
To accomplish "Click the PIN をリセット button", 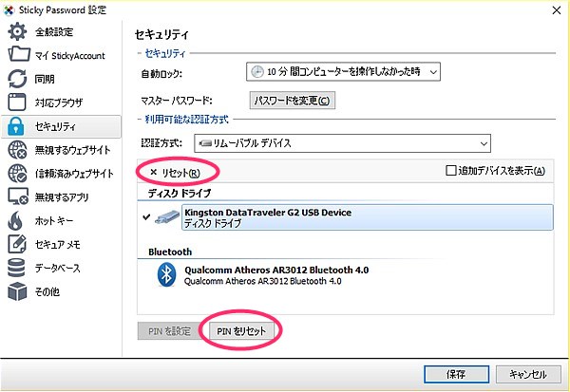I will 241,331.
